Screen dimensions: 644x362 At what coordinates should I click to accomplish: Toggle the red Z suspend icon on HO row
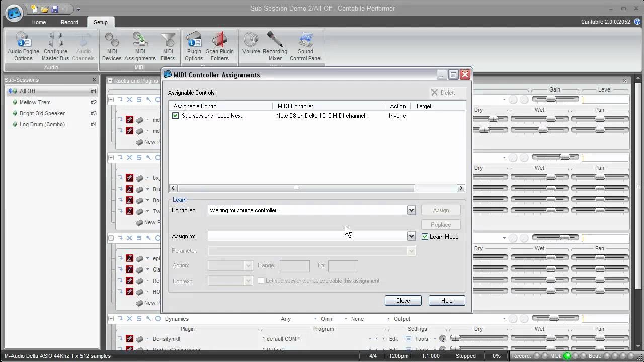point(129,292)
